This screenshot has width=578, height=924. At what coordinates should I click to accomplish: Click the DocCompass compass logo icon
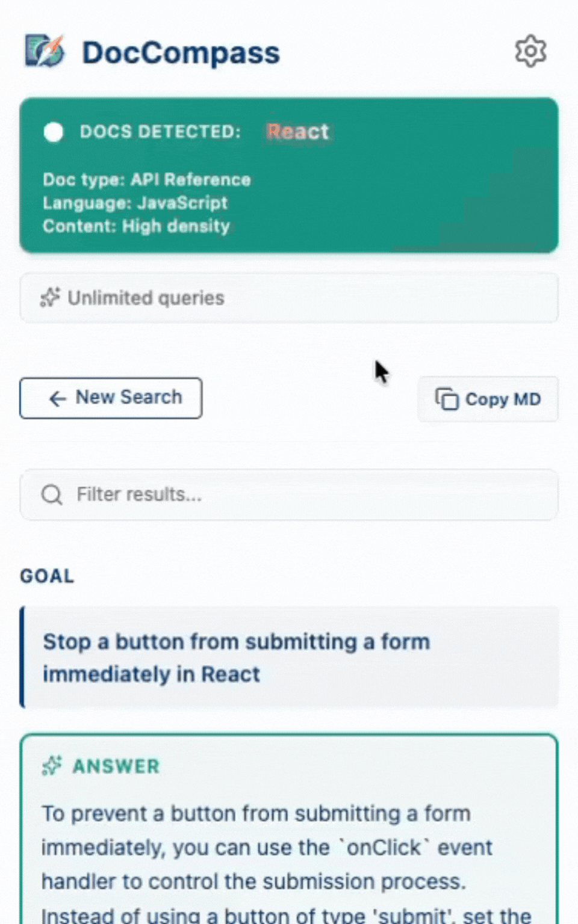(42, 51)
